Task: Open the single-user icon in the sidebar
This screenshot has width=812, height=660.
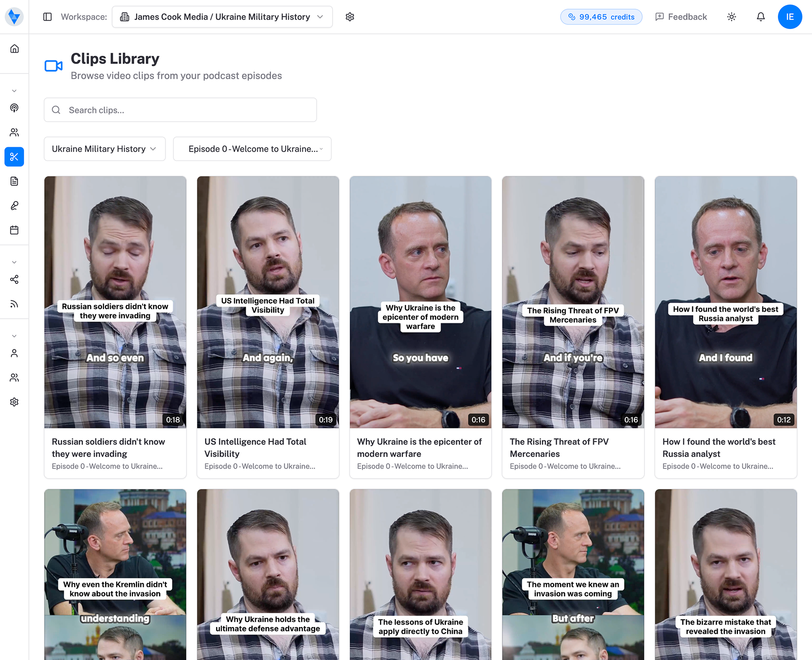Action: tap(14, 353)
